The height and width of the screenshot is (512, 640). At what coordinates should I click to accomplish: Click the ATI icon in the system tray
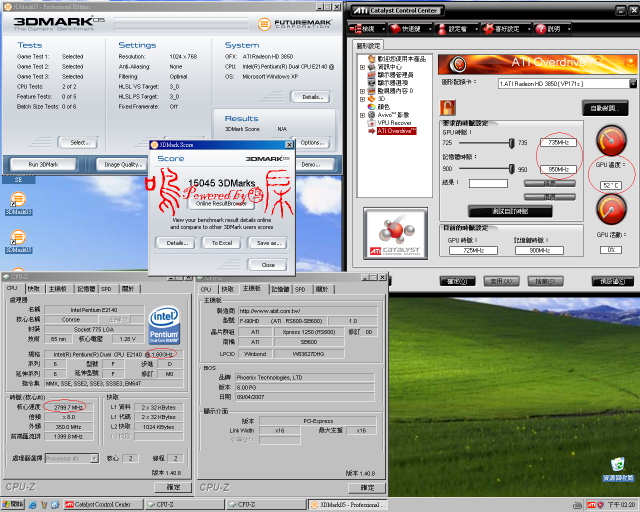click(x=591, y=505)
